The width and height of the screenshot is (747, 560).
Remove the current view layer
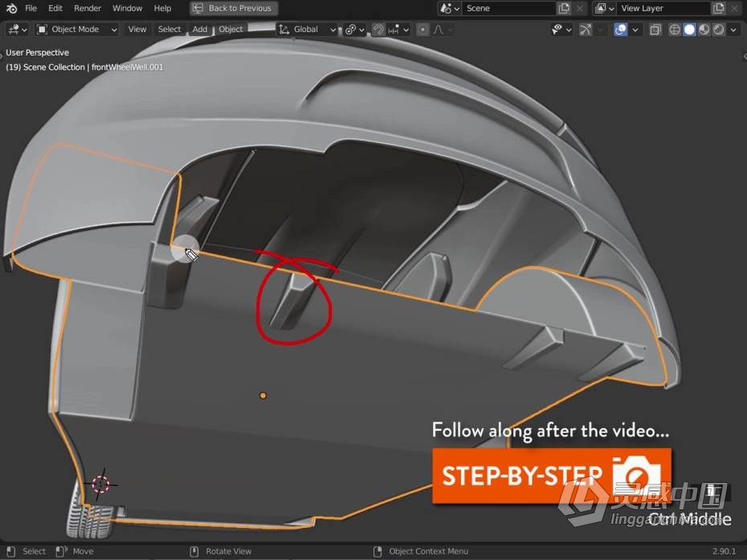[x=735, y=8]
